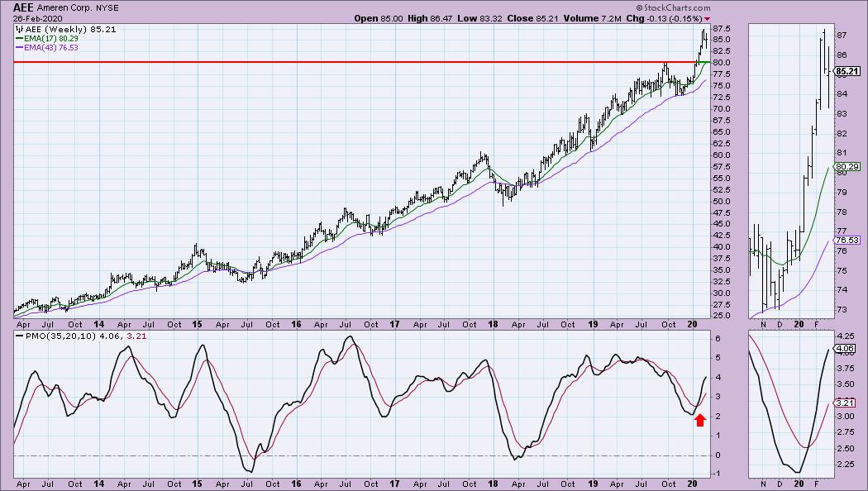868x491 pixels.
Task: Click the 2.25 label on zoom PMO axis
Action: click(845, 465)
